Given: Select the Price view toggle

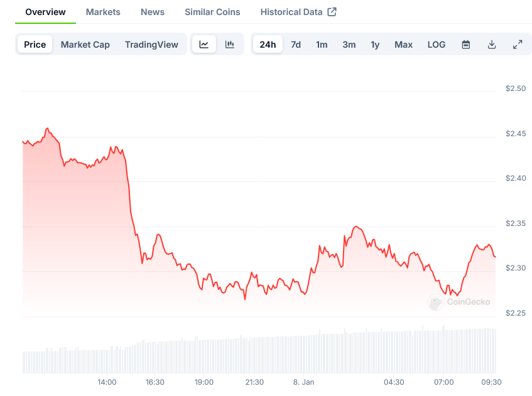Looking at the screenshot, I should coord(35,45).
